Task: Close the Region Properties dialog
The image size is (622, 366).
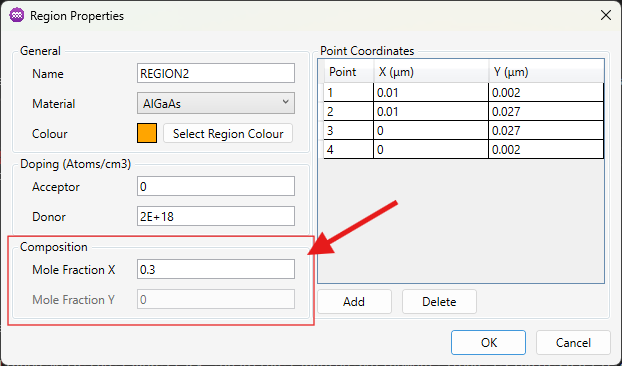Action: click(x=606, y=15)
